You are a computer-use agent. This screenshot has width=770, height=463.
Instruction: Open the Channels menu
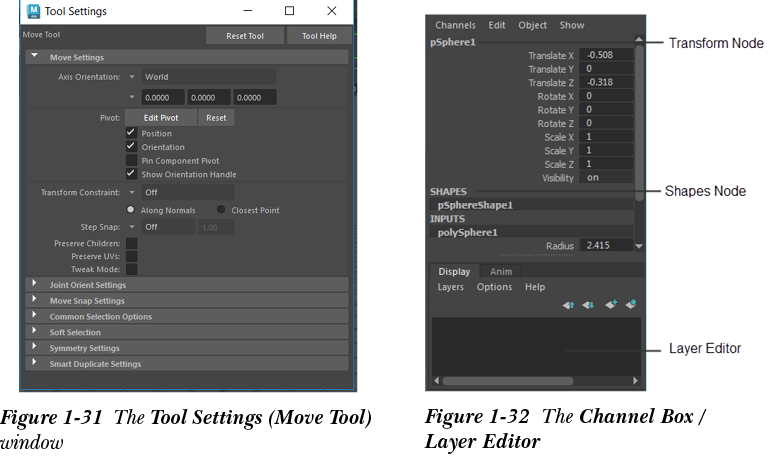pyautogui.click(x=455, y=25)
